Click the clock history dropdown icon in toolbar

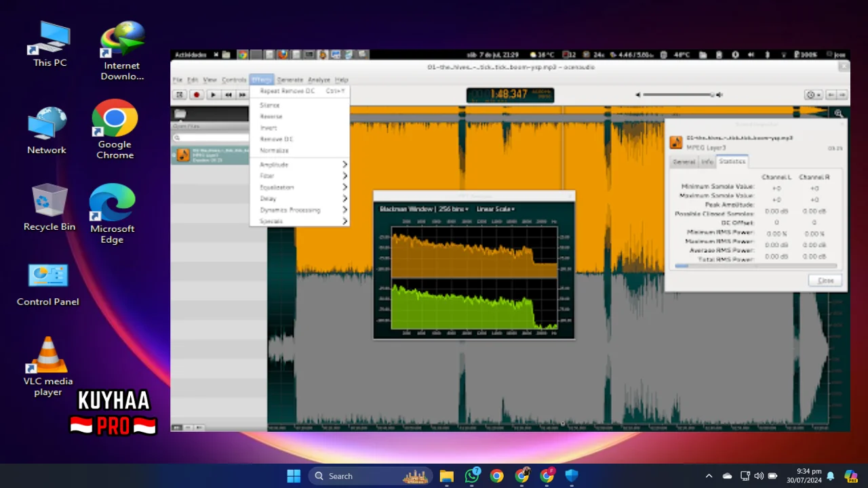click(812, 95)
